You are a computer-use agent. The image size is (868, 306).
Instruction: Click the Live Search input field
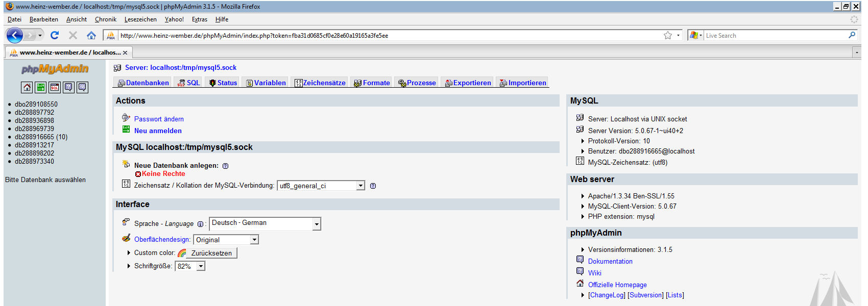(775, 35)
